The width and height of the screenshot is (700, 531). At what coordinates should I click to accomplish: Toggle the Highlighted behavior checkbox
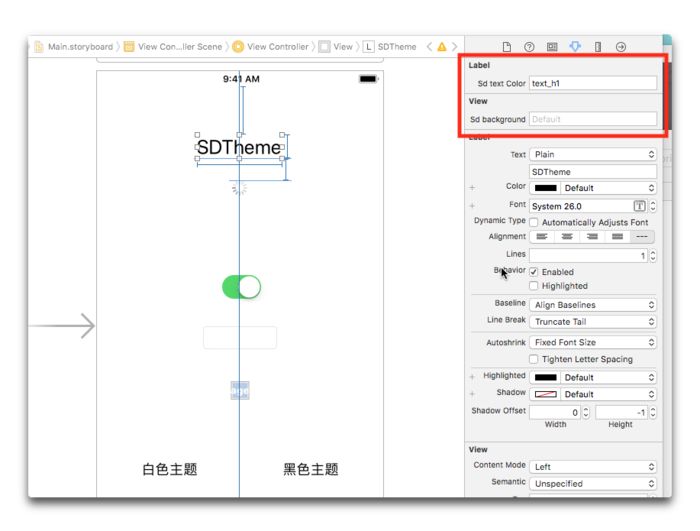click(x=533, y=286)
